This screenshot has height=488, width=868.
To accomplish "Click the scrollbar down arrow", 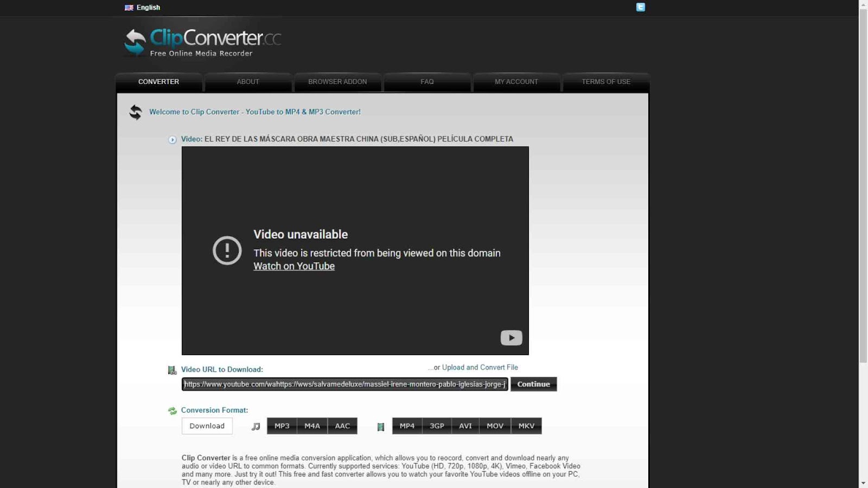I will tap(863, 483).
